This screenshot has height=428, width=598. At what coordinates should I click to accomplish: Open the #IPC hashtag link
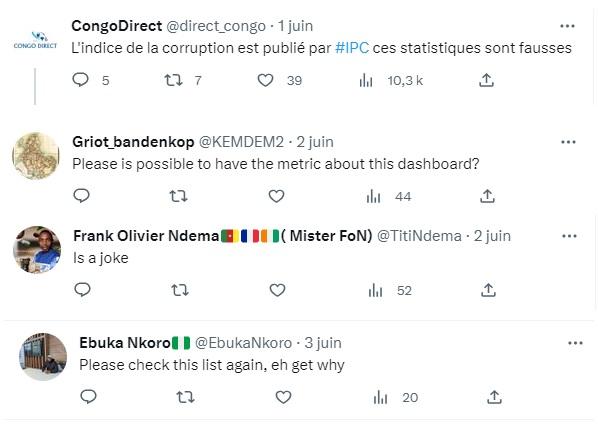tap(352, 48)
